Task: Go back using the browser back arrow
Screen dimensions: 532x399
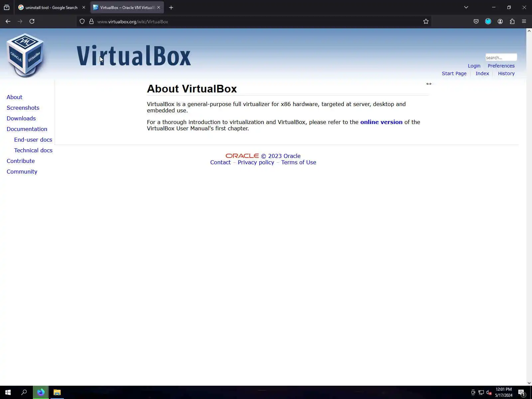Action: coord(8,21)
